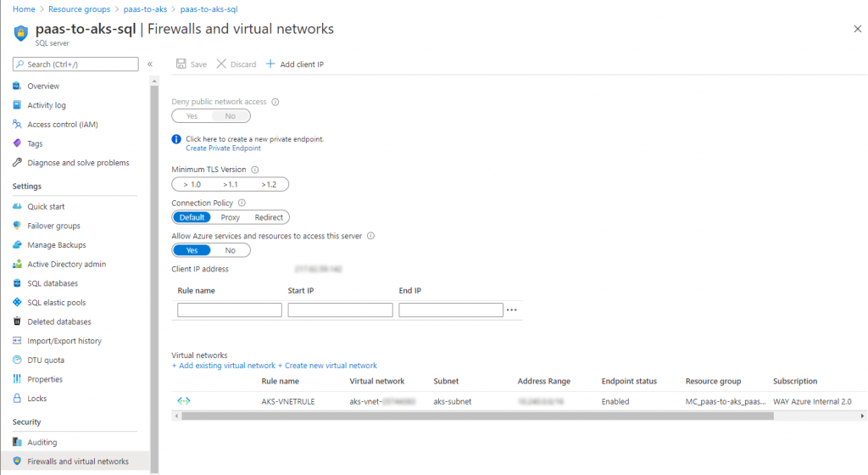Open ellipsis menu for firewall rule row
This screenshot has width=868, height=475.
click(x=511, y=310)
